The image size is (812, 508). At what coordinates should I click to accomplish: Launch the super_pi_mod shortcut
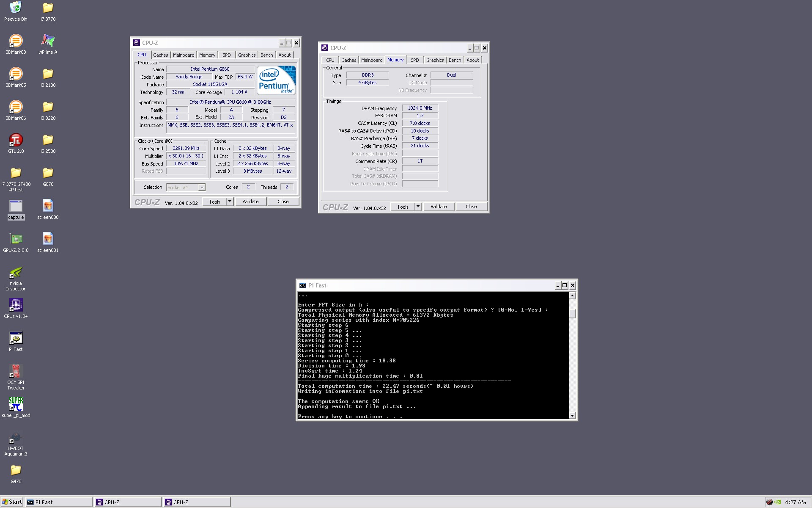pyautogui.click(x=16, y=407)
